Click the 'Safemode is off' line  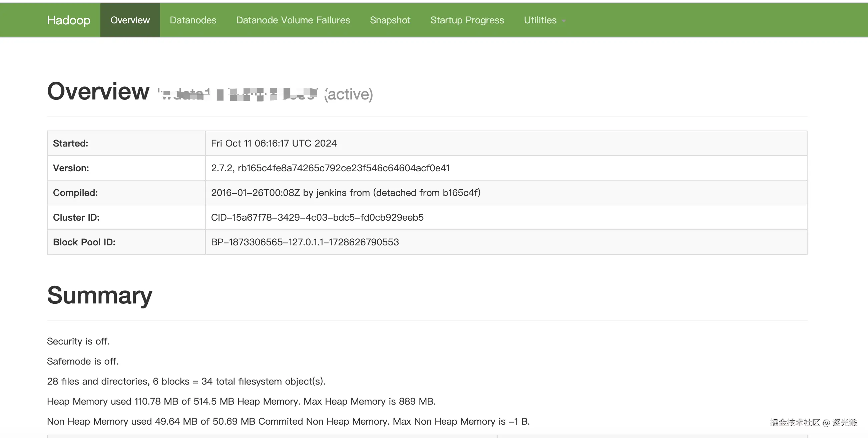click(82, 361)
